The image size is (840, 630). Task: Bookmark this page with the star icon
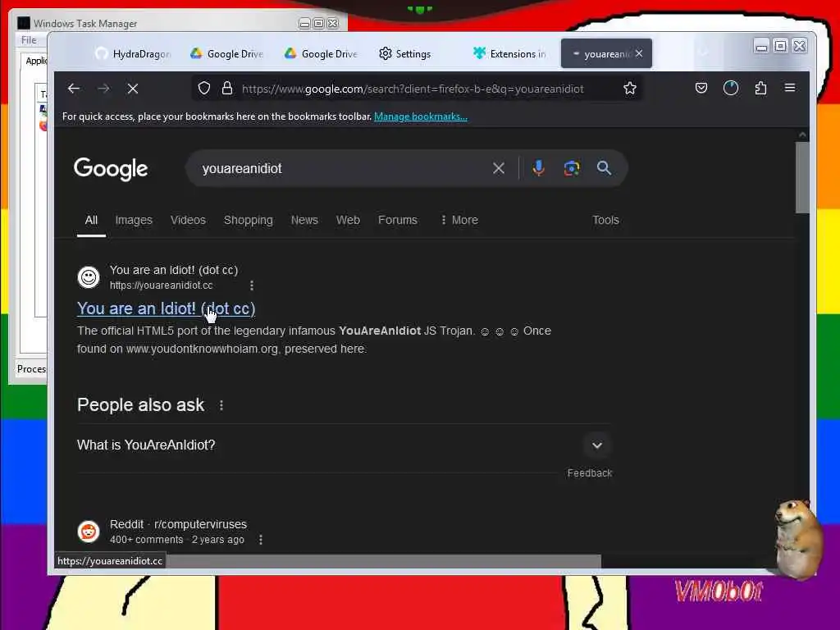tap(630, 89)
